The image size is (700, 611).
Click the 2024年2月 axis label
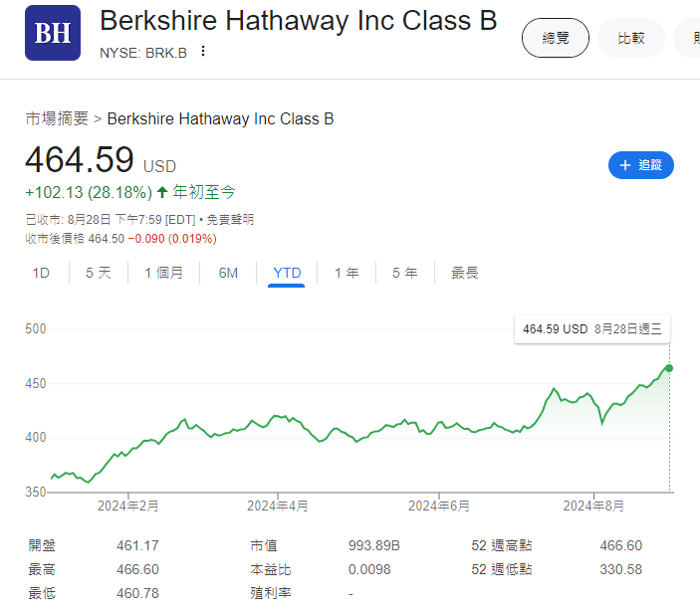(128, 506)
